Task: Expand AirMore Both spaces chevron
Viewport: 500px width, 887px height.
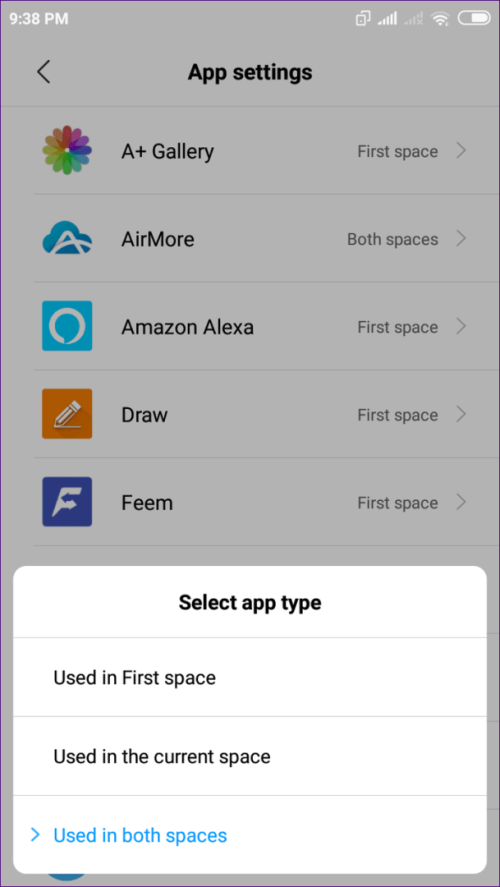Action: [462, 239]
